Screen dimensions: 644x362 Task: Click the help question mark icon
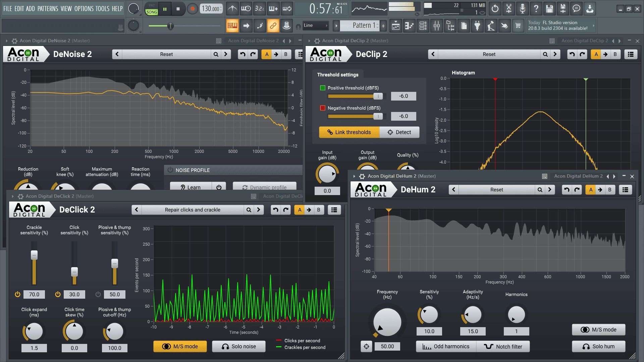pyautogui.click(x=536, y=9)
